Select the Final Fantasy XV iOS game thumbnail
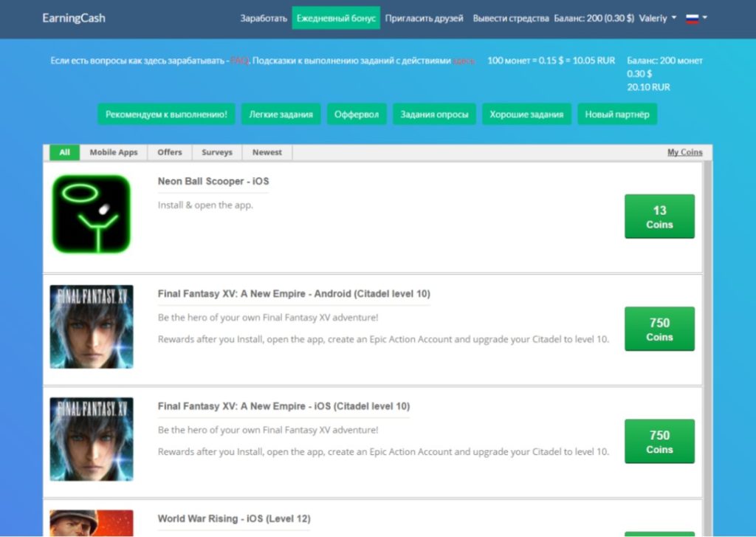756x537 pixels. tap(92, 439)
